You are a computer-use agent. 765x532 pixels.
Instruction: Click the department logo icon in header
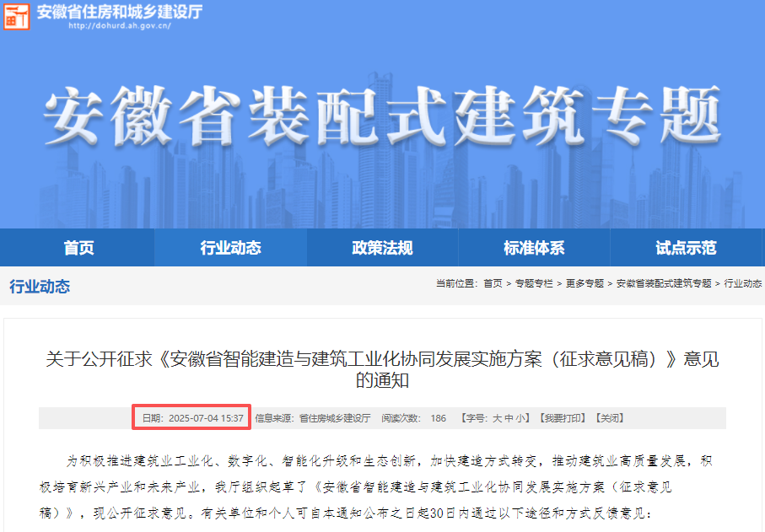[17, 16]
